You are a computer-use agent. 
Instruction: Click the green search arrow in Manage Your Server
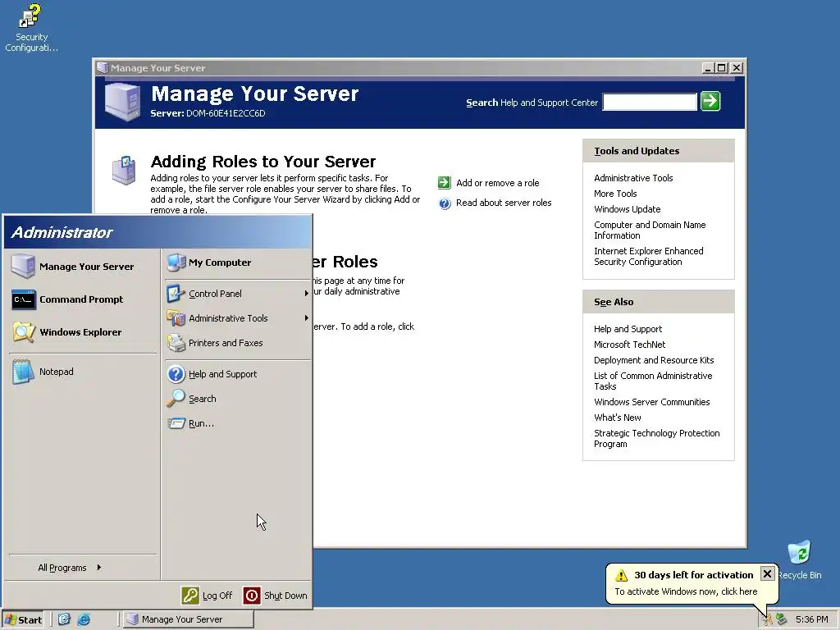[x=710, y=101]
